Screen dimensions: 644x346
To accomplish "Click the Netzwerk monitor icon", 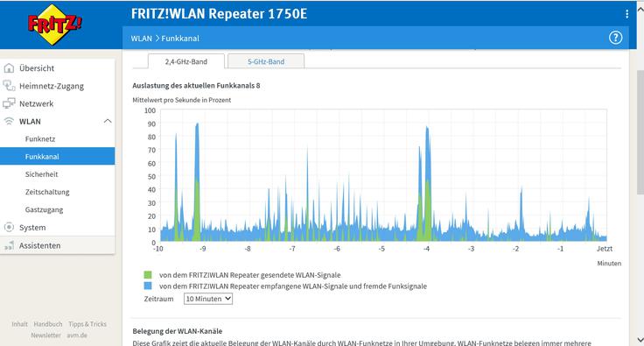I will (x=9, y=103).
